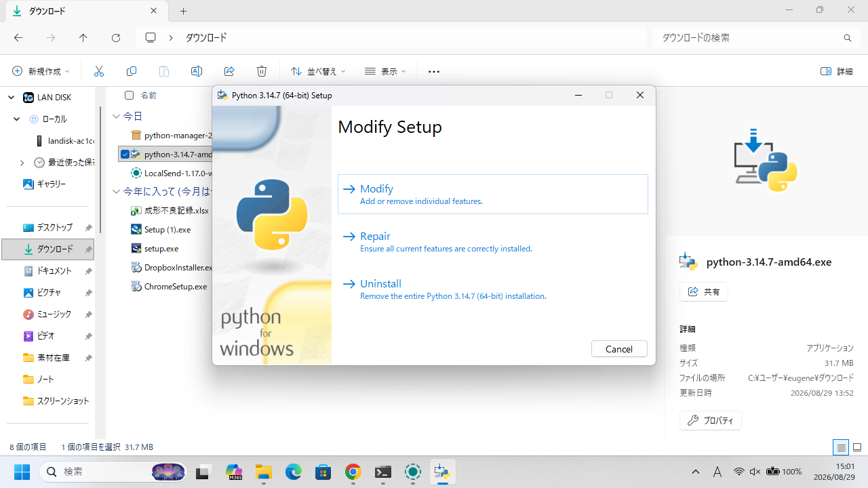Screen dimensions: 868x488
Task: Collapse the LAN DISK tree node
Action: point(12,98)
